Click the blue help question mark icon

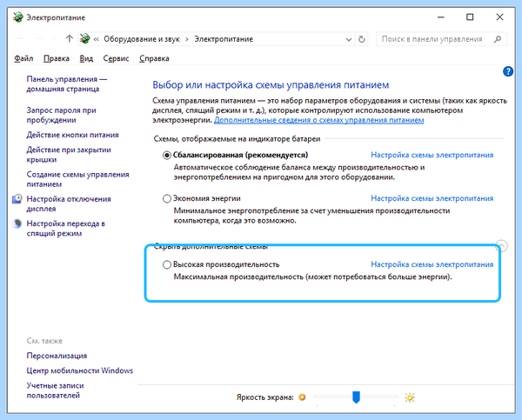point(508,71)
